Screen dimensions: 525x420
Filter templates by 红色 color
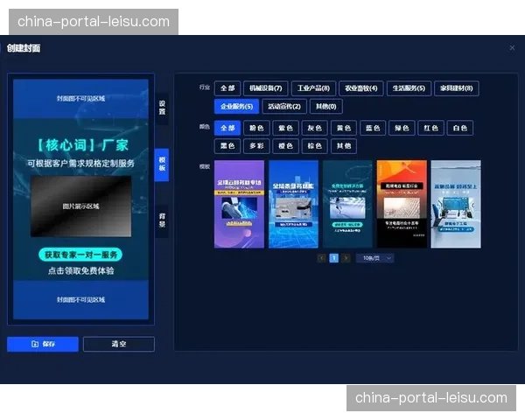[430, 128]
